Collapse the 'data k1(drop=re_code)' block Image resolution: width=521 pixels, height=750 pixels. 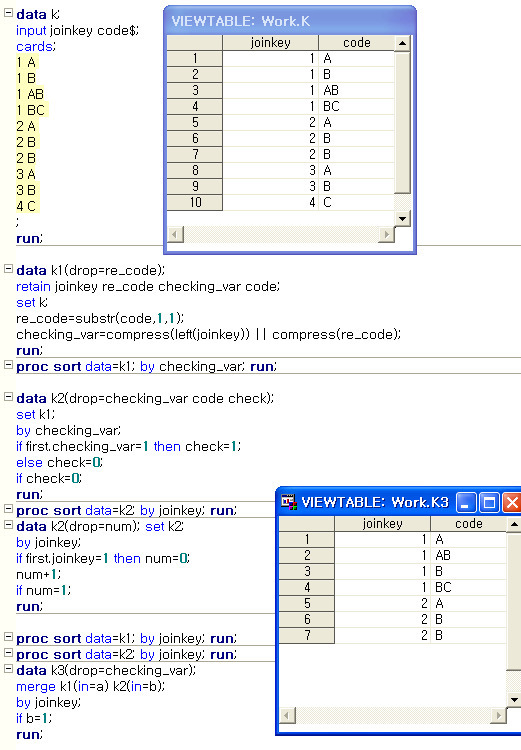pyautogui.click(x=8, y=269)
